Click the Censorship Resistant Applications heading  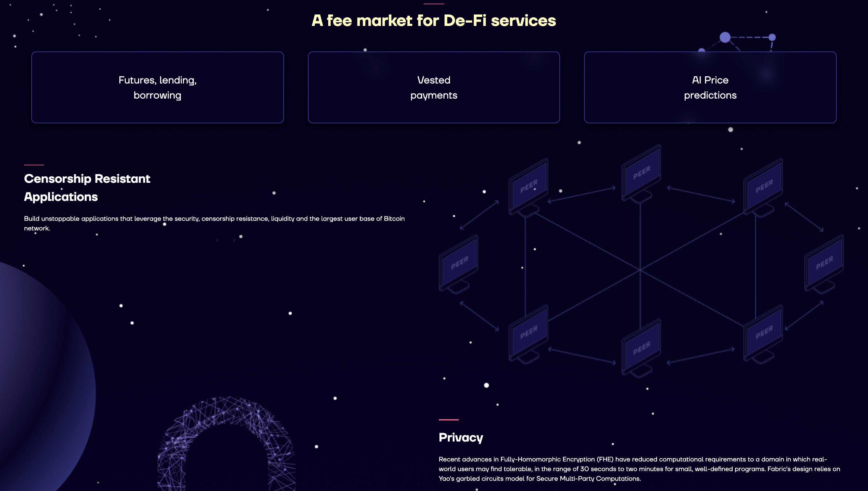pyautogui.click(x=87, y=188)
